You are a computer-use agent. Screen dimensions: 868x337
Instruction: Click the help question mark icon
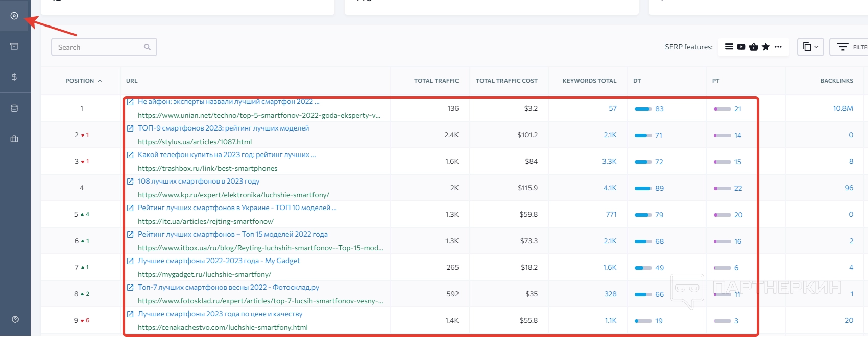click(15, 319)
